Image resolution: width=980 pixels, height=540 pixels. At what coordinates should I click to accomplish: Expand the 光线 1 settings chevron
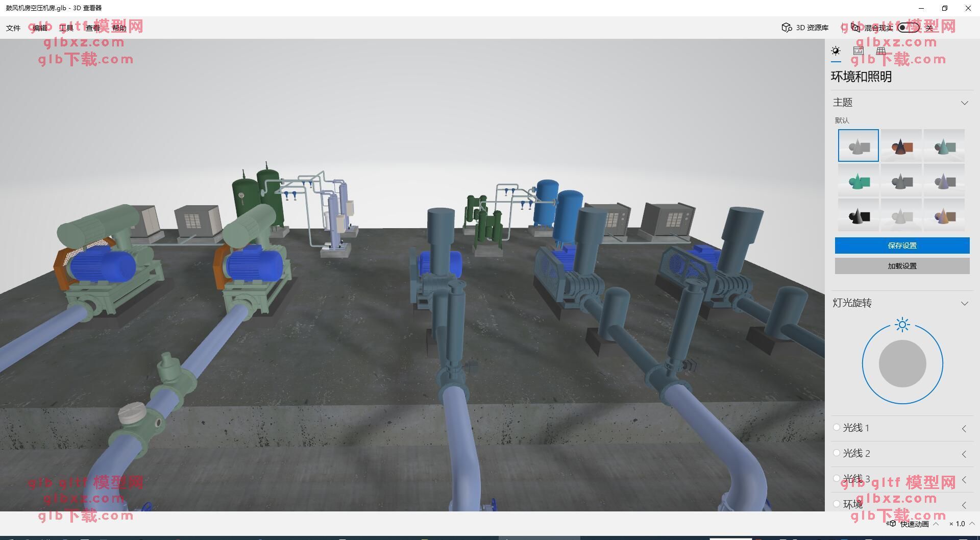coord(964,429)
